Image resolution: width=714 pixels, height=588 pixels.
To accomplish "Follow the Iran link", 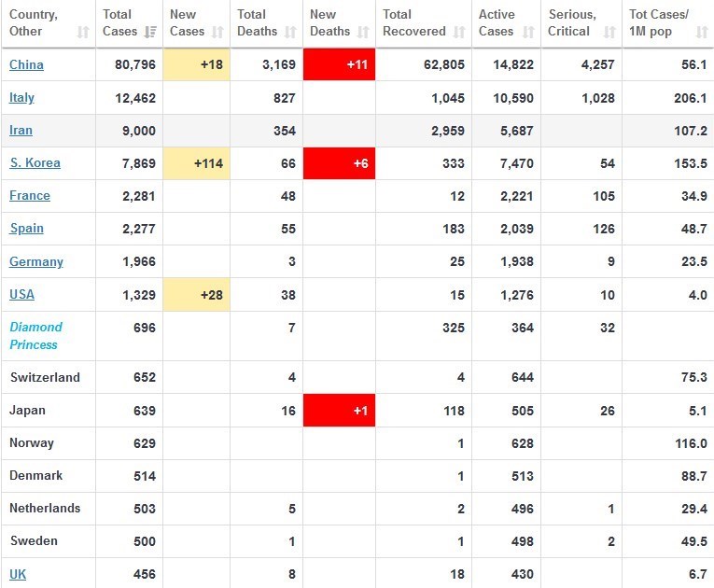I will click(21, 131).
